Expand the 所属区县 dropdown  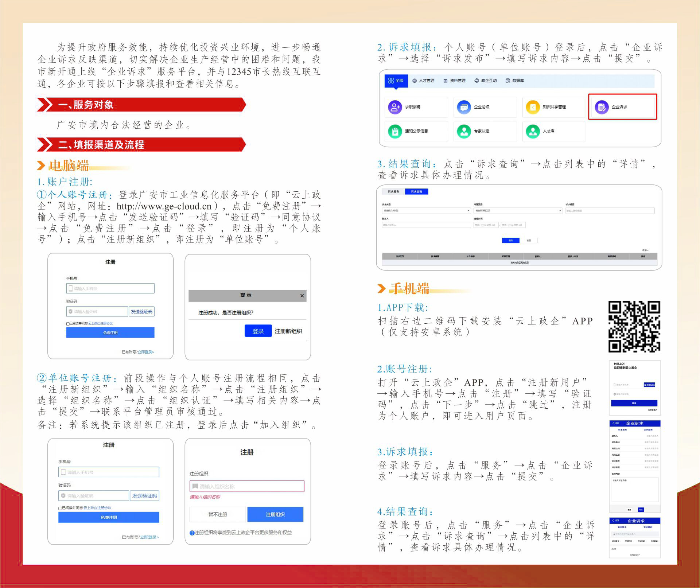pyautogui.click(x=518, y=211)
